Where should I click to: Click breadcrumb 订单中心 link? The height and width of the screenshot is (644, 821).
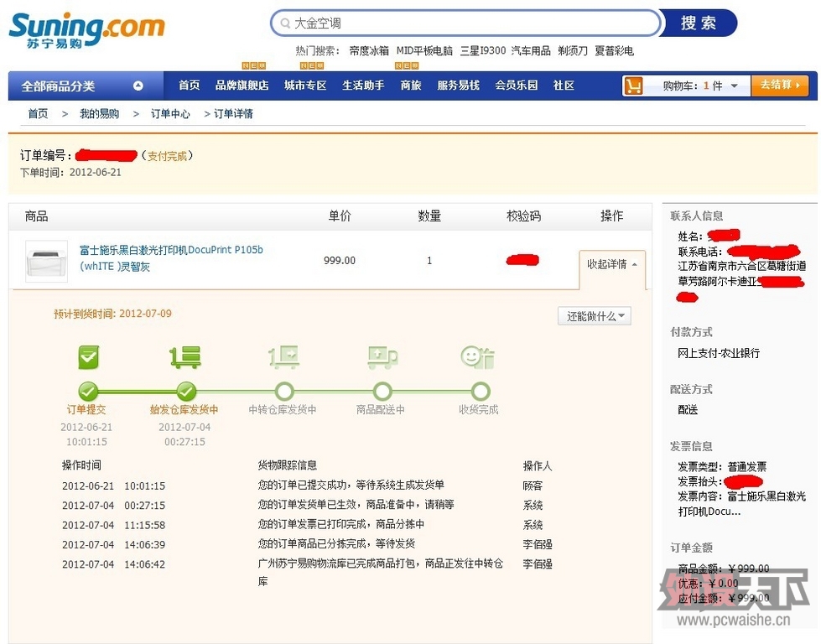[x=170, y=113]
